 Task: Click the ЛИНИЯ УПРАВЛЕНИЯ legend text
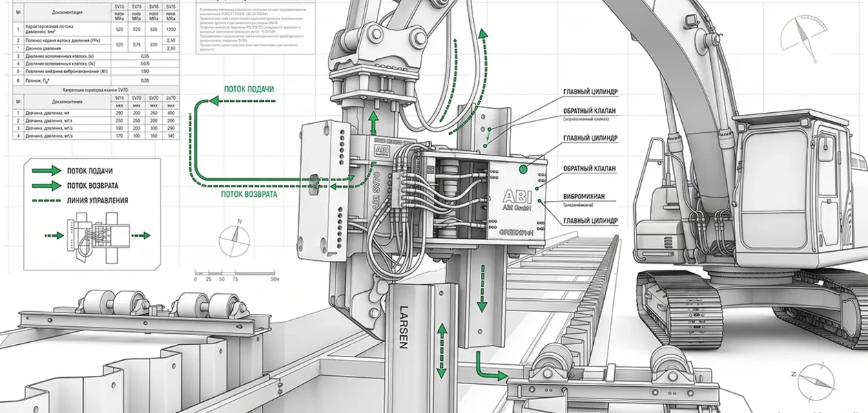pyautogui.click(x=97, y=201)
